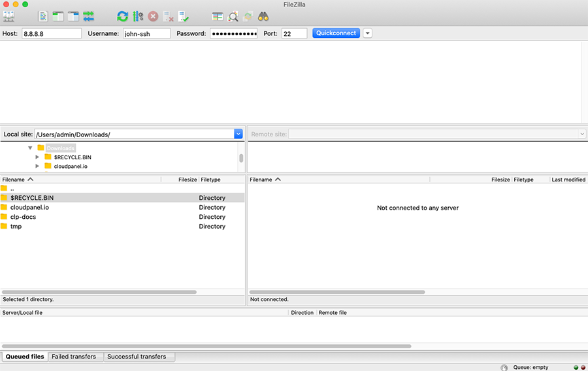Open the Remote site path dropdown
The height and width of the screenshot is (371, 588).
point(582,134)
